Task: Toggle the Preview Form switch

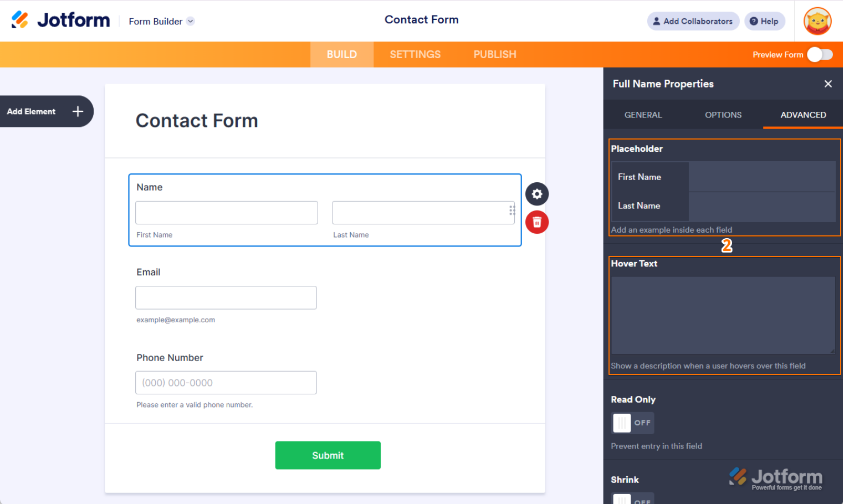Action: pos(820,54)
